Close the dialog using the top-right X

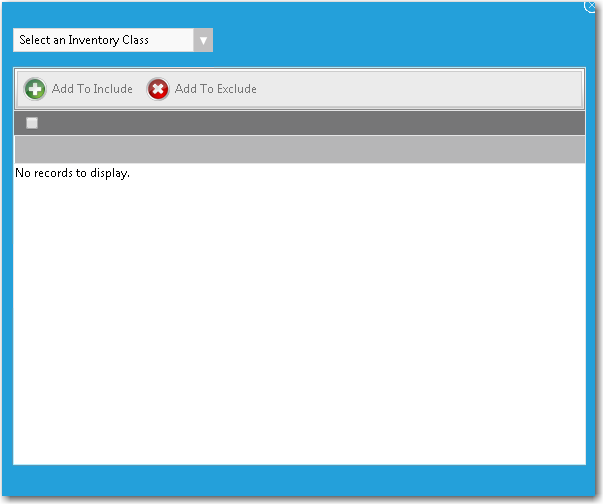click(x=590, y=5)
